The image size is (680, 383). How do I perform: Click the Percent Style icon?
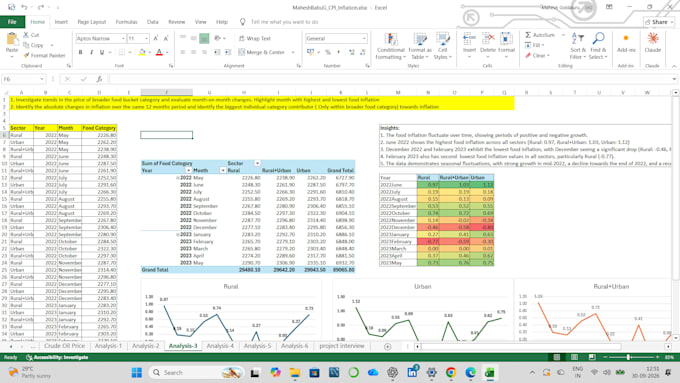[x=328, y=52]
